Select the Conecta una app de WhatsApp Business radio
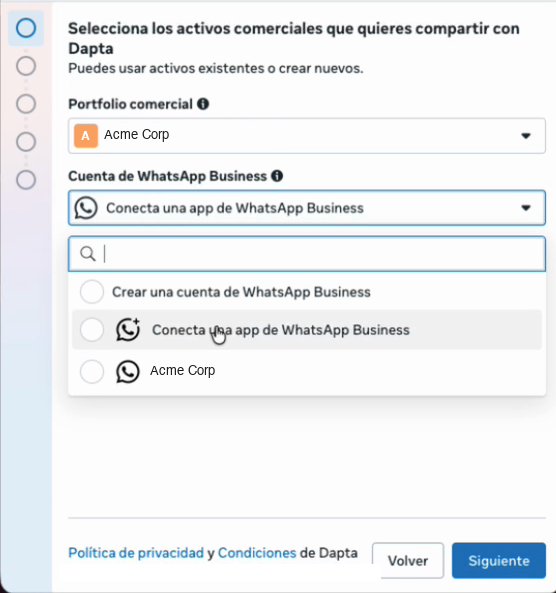 92,329
